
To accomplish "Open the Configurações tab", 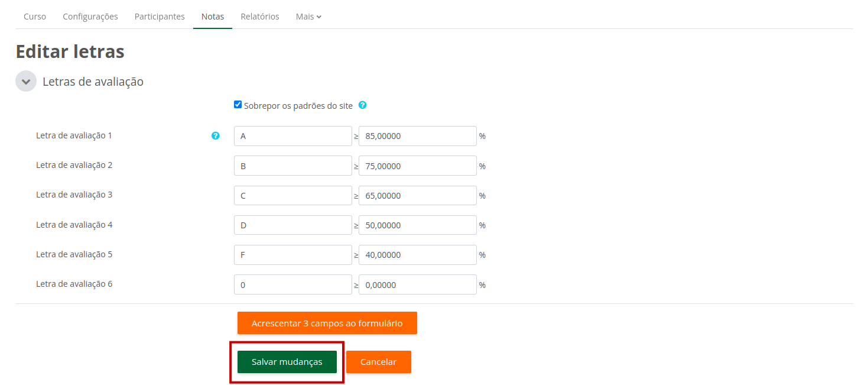I will [90, 17].
